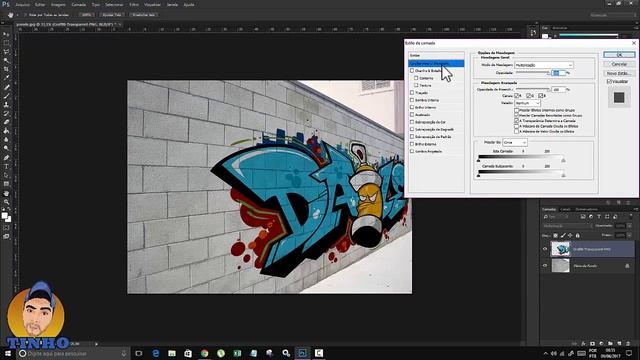
Task: Click the 100% zoom button in options bar
Action: (86, 15)
